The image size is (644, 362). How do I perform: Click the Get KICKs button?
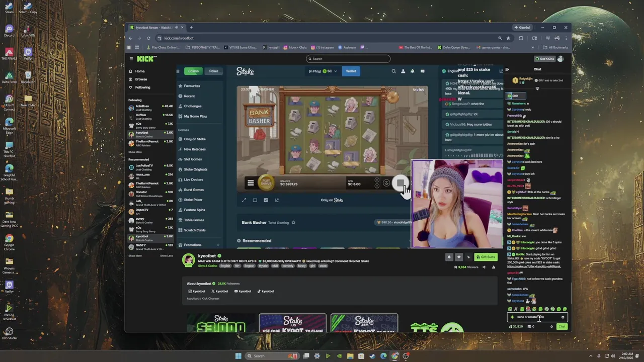(x=544, y=59)
